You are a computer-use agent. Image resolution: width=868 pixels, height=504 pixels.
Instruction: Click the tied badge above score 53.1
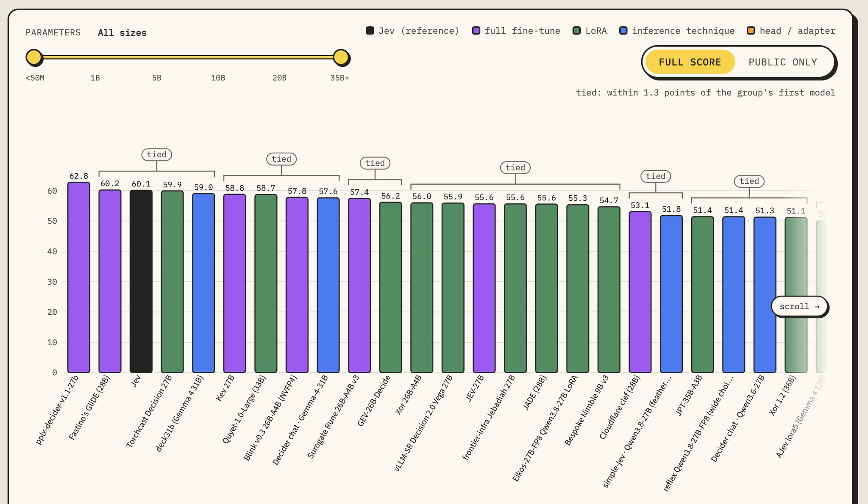coord(656,176)
